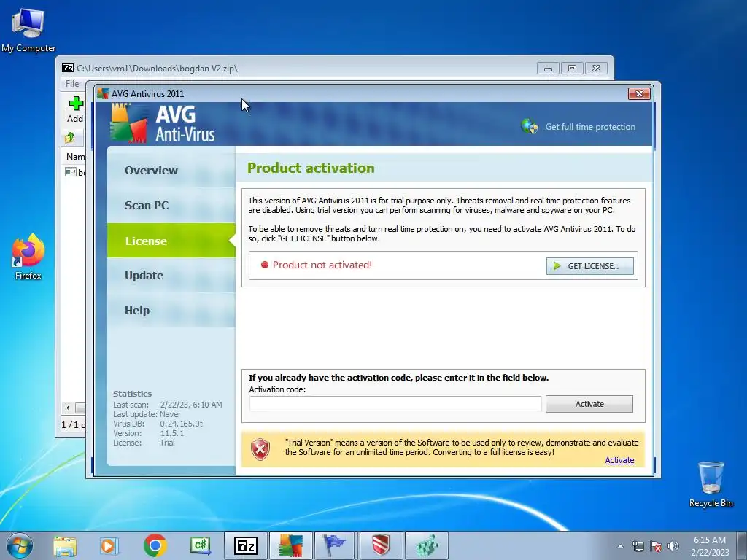The width and height of the screenshot is (747, 560).
Task: Open the clock showing 6:15 AM
Action: [x=710, y=546]
